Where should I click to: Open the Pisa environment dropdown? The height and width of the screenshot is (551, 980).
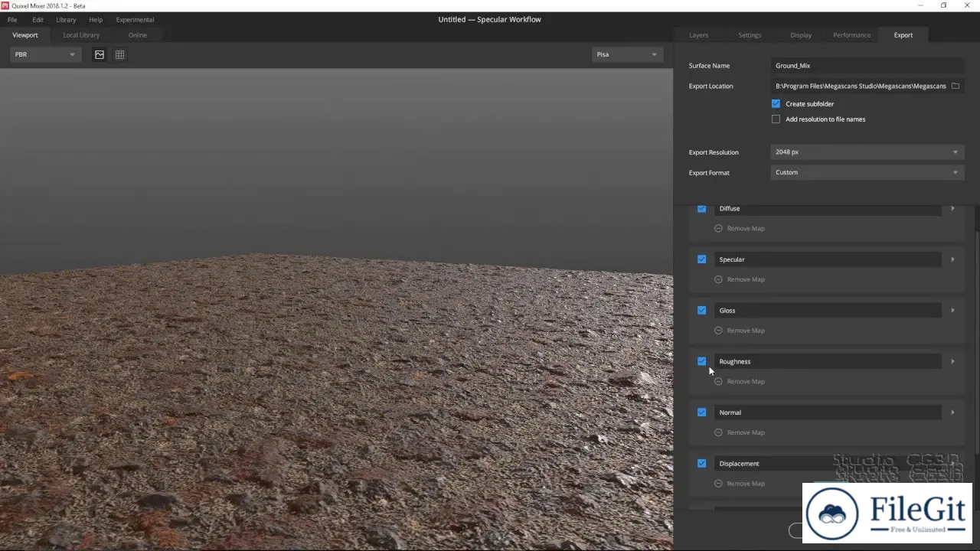626,54
